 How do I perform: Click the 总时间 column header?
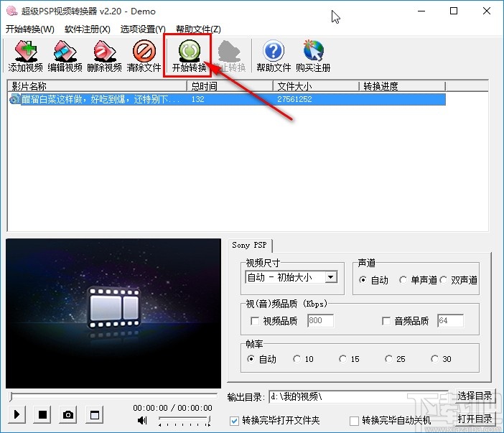[230, 86]
